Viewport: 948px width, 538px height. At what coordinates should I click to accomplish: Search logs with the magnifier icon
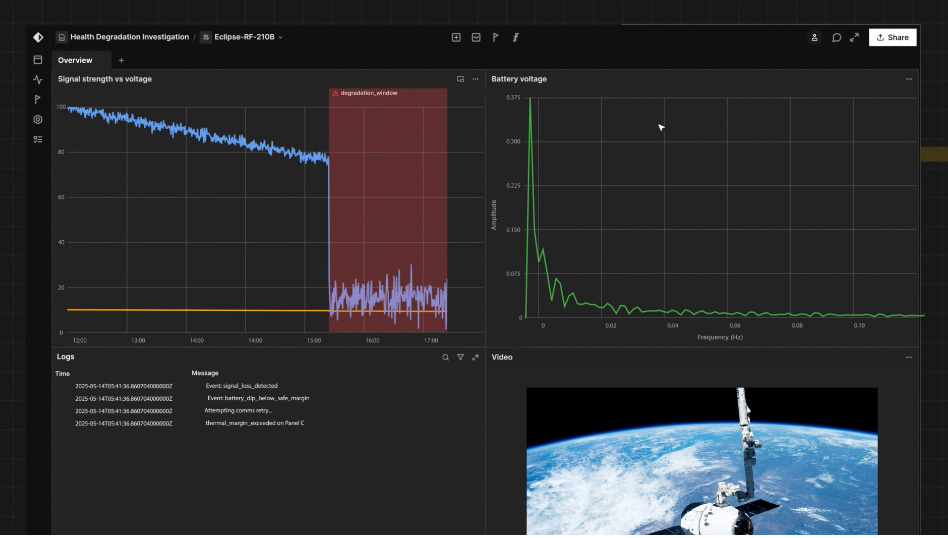click(446, 357)
